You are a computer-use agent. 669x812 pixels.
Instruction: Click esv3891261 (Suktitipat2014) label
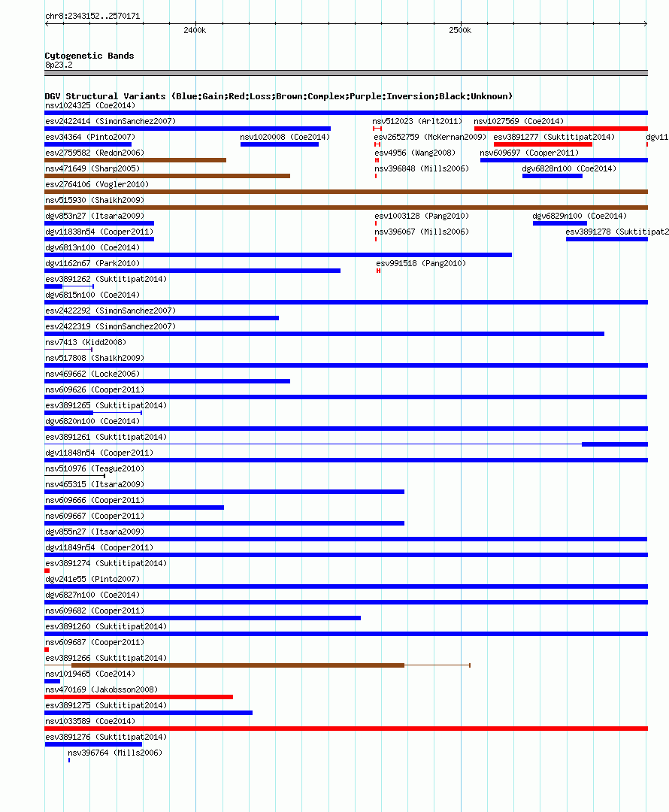click(106, 437)
